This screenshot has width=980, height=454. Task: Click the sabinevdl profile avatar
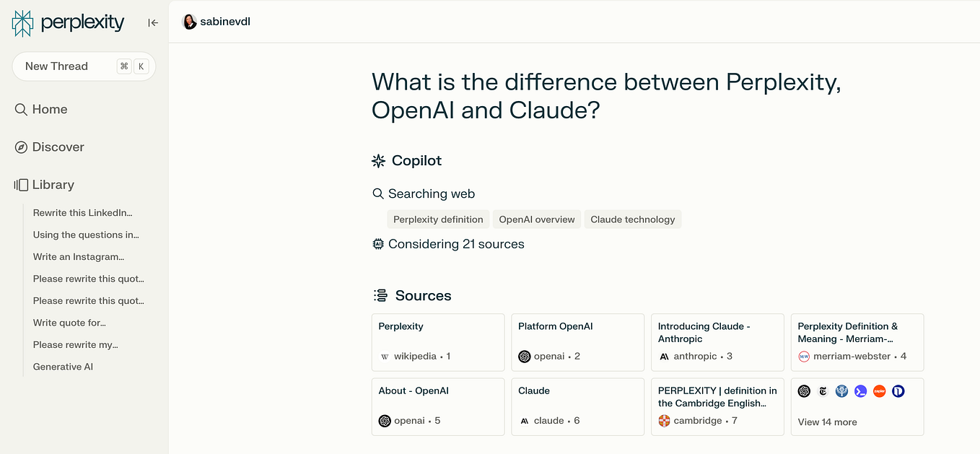coord(189,21)
